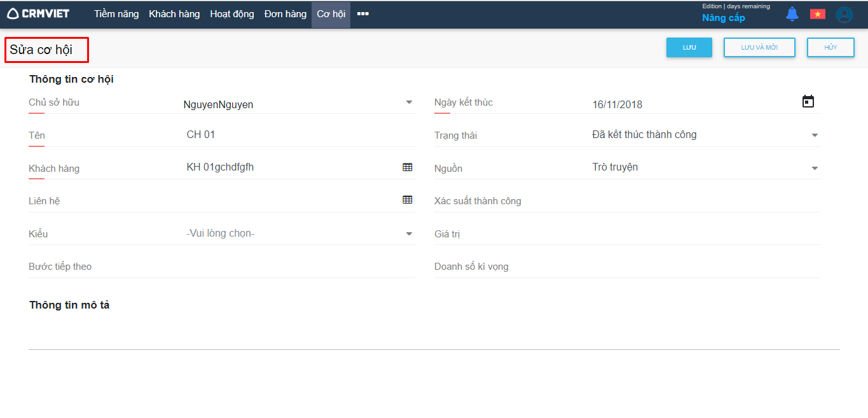Open the calendar picker for Ngày kết thúc
The image size is (868, 418).
808,102
